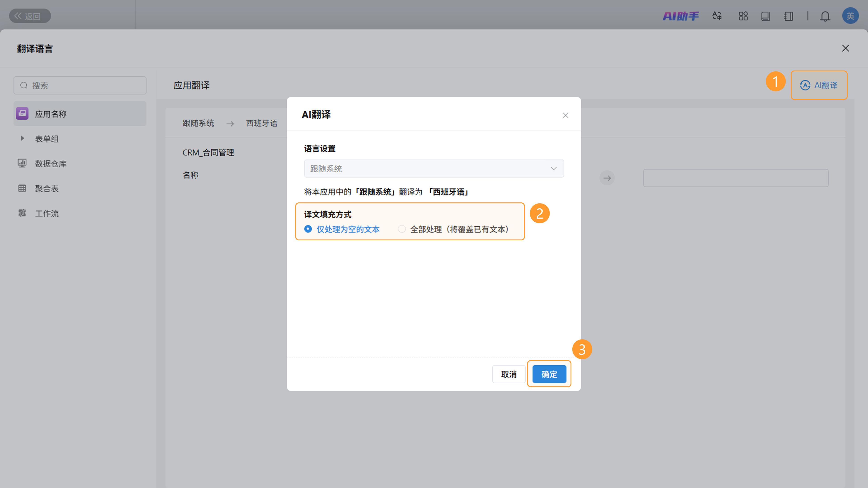Focus the 搜索 search box
This screenshot has height=488, width=868.
(x=80, y=86)
